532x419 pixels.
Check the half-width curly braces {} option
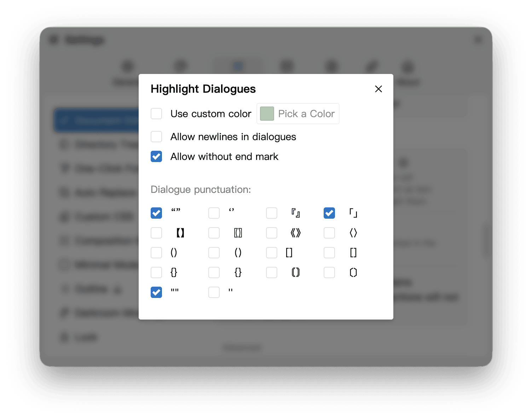pos(156,272)
